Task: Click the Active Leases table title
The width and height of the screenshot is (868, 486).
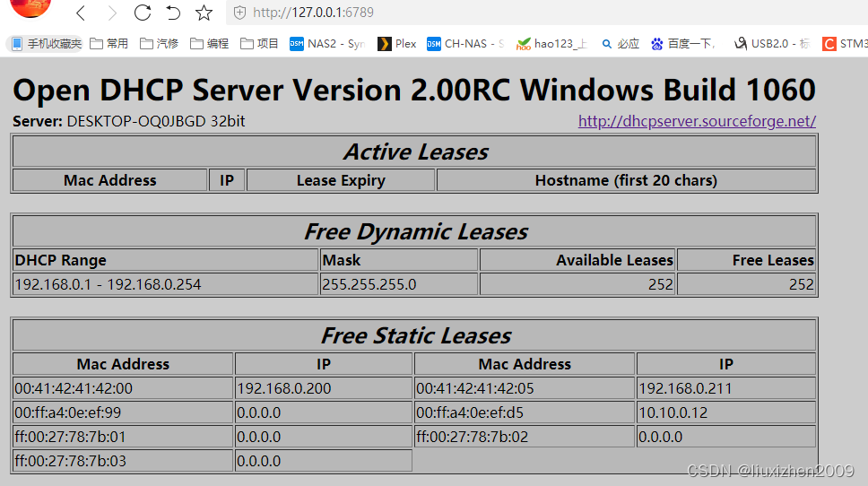Action: click(414, 152)
